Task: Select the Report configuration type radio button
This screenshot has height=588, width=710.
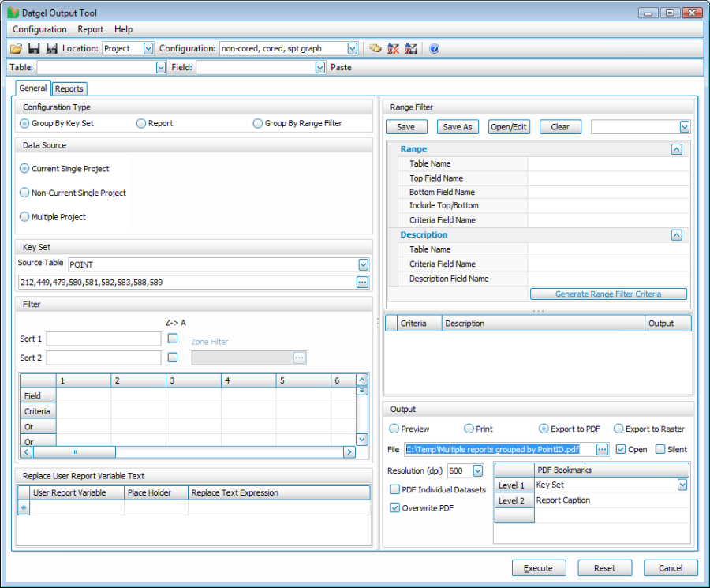Action: (141, 123)
